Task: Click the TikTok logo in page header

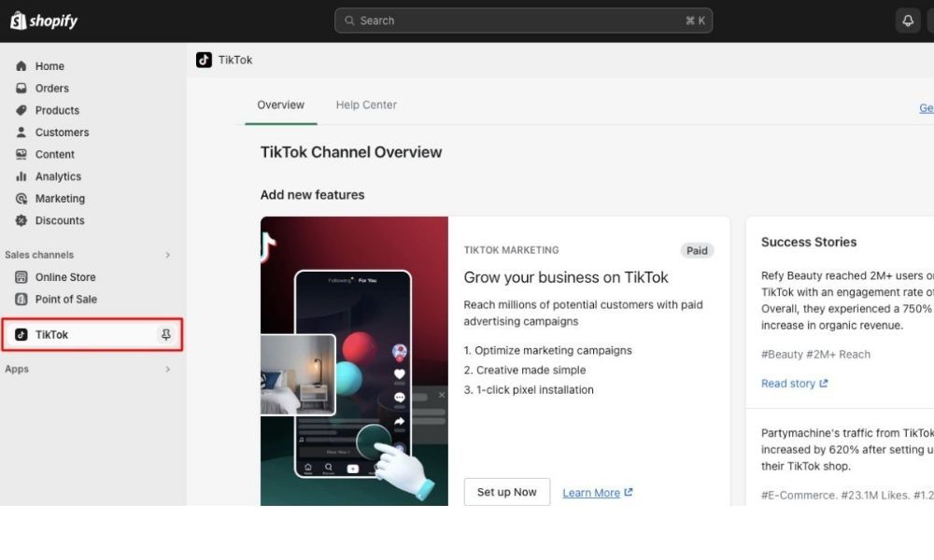Action: (x=204, y=60)
